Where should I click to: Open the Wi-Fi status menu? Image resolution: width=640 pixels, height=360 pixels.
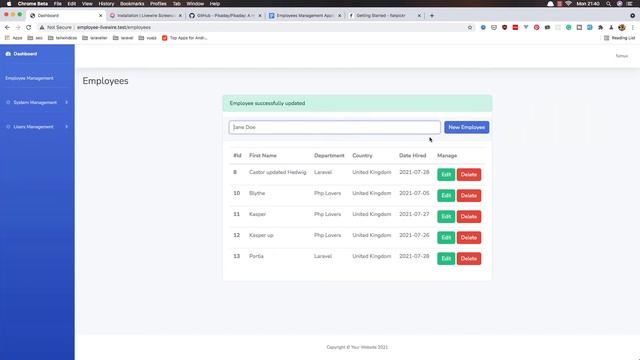[x=568, y=4]
